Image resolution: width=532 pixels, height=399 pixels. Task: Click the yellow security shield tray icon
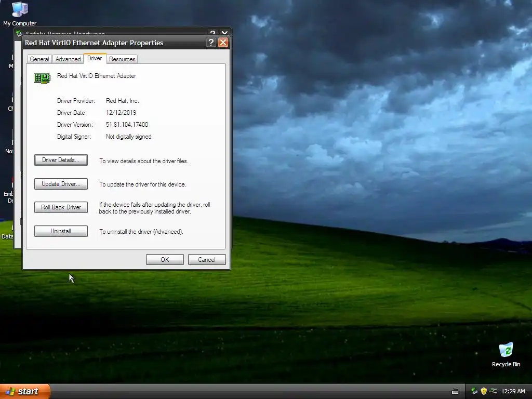click(484, 391)
